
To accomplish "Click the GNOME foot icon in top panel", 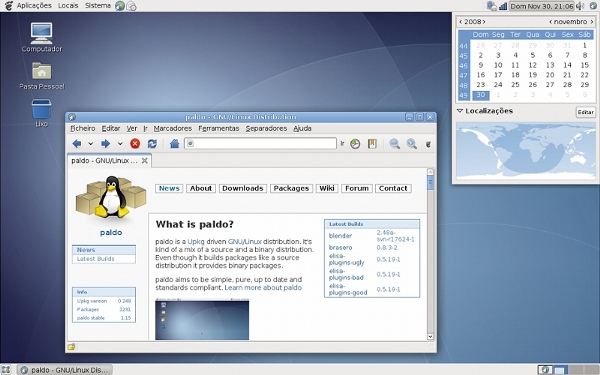I will click(8, 6).
